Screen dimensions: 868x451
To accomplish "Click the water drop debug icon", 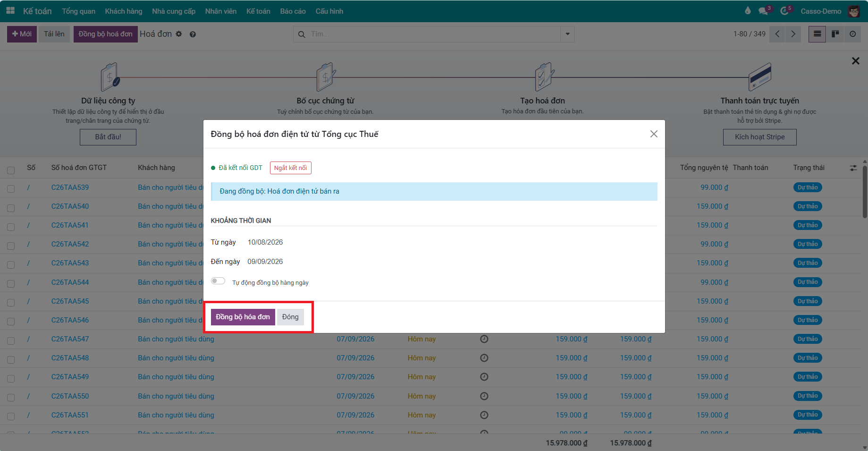I will click(x=748, y=10).
